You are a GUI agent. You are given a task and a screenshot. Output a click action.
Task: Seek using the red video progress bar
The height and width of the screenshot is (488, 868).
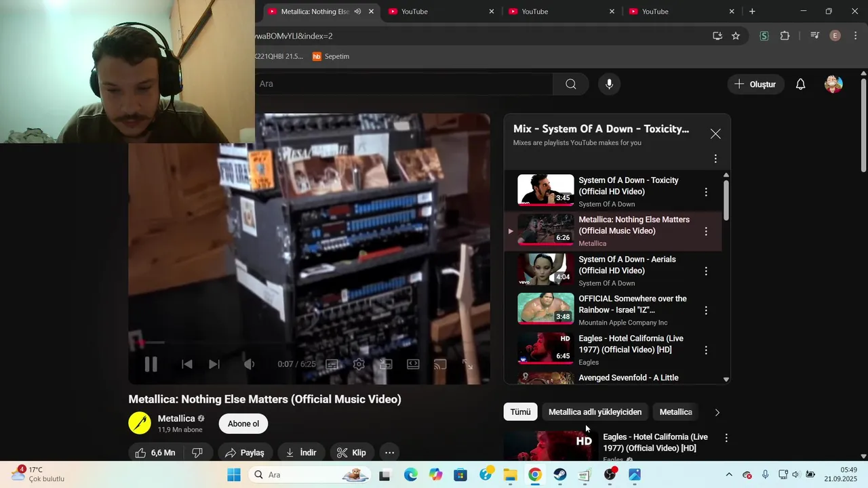click(309, 342)
